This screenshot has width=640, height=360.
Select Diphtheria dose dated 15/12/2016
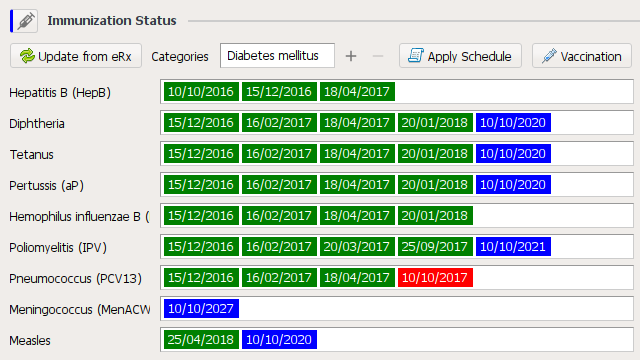(x=201, y=122)
